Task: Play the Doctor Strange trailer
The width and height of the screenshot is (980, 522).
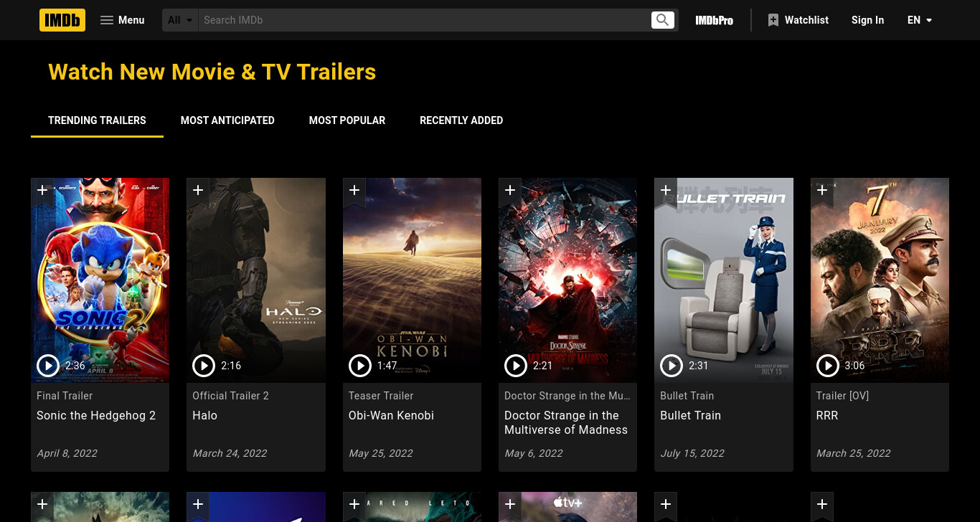Action: coord(516,366)
